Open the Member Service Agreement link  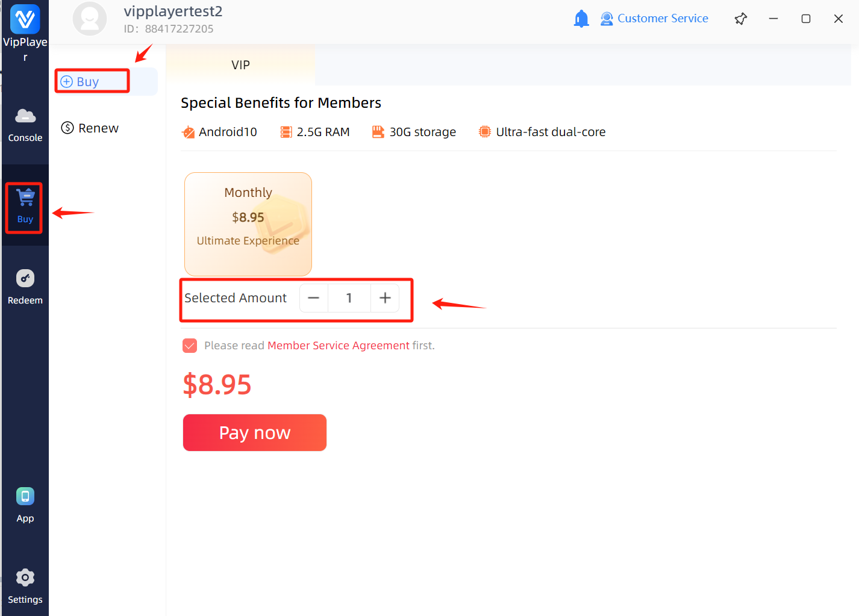pos(339,346)
